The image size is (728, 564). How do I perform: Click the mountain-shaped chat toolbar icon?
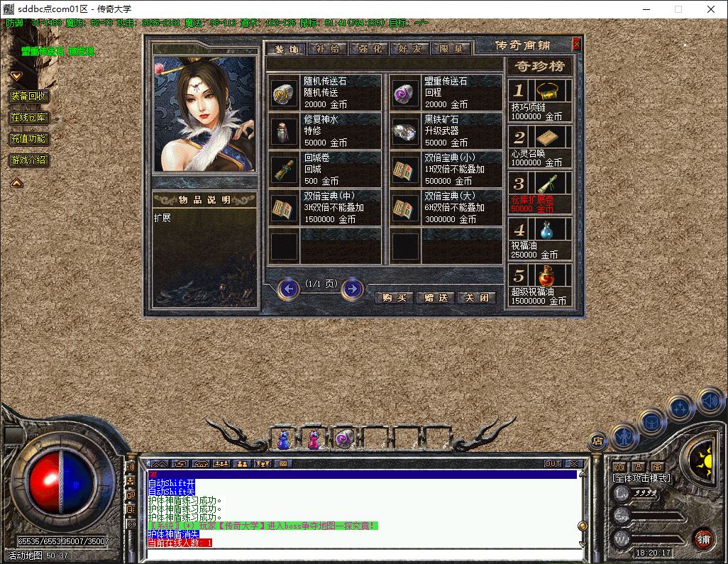pyautogui.click(x=159, y=463)
